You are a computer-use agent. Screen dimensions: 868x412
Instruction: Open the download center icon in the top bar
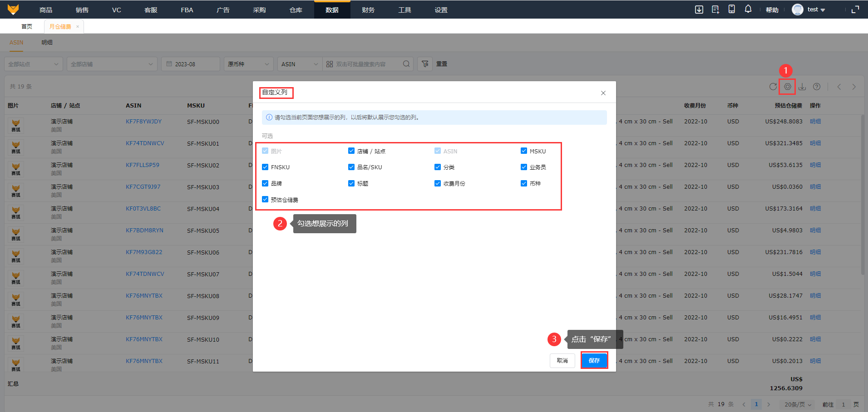[699, 10]
